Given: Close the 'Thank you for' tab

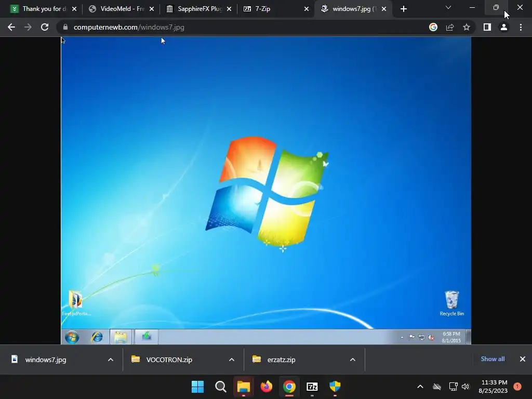Looking at the screenshot, I should (x=74, y=9).
